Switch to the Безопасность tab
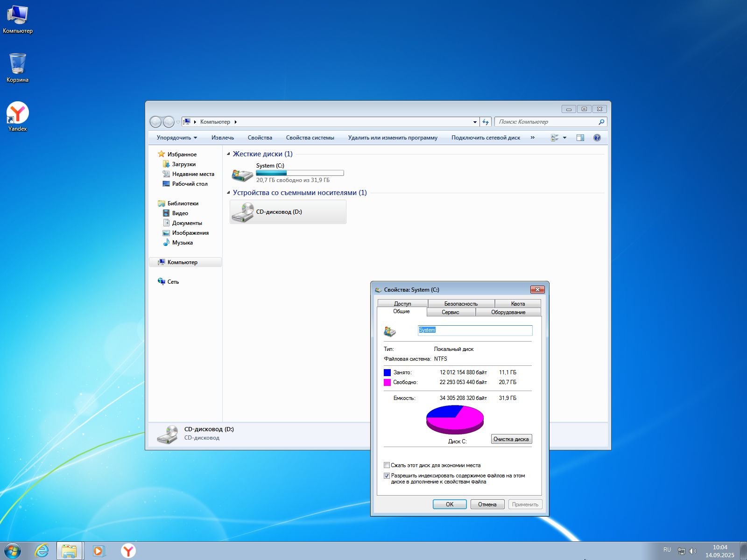The height and width of the screenshot is (560, 747). point(461,303)
